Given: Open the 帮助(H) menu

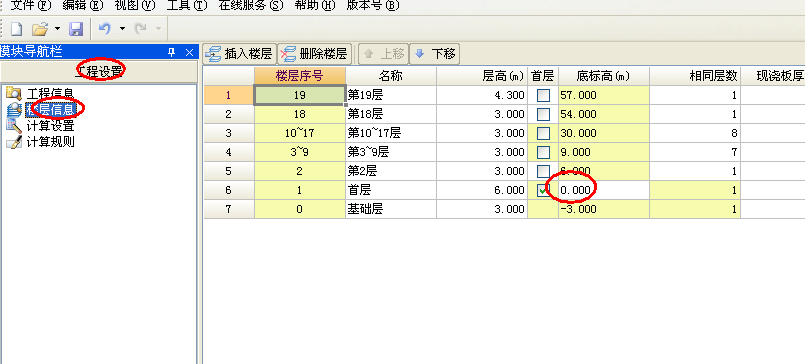Looking at the screenshot, I should point(315,6).
